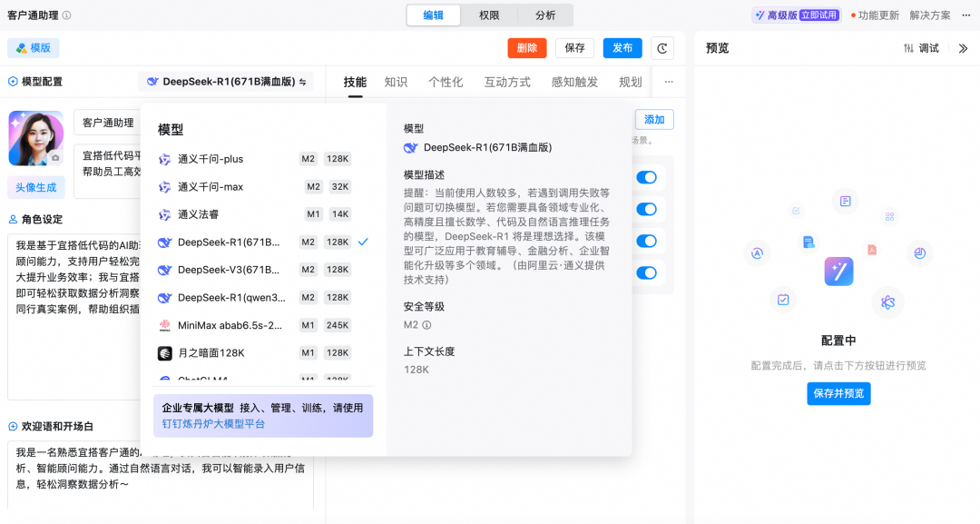
Task: Click the 立即试用 premium badge
Action: click(818, 15)
